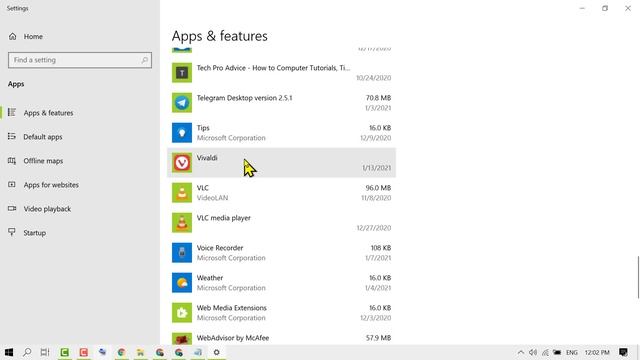The image size is (640, 360).
Task: Click the ENG language indicator
Action: (571, 352)
